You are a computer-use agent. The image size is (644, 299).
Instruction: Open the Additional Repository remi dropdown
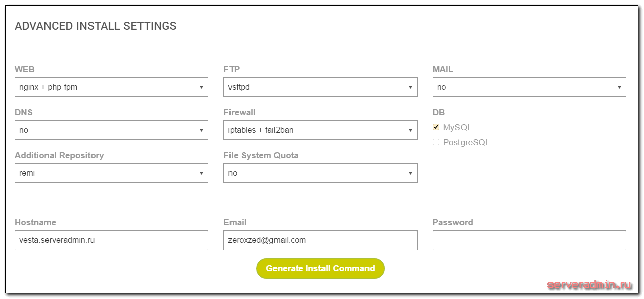(x=111, y=173)
